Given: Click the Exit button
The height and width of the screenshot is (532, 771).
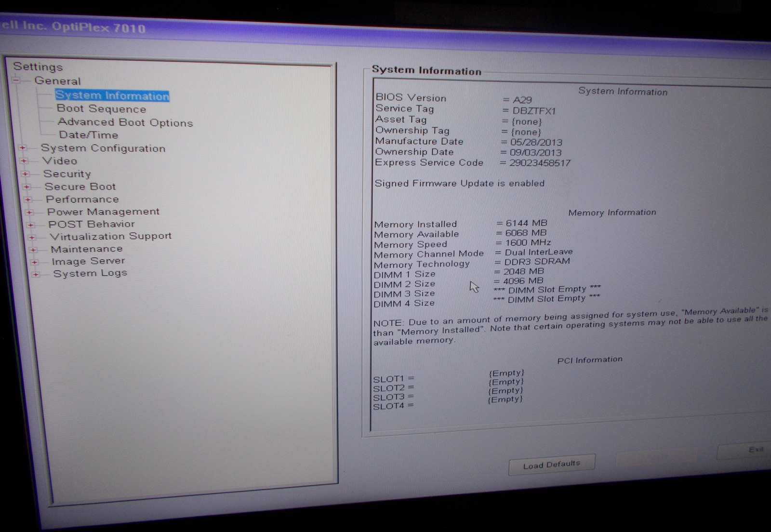Looking at the screenshot, I should (x=755, y=450).
